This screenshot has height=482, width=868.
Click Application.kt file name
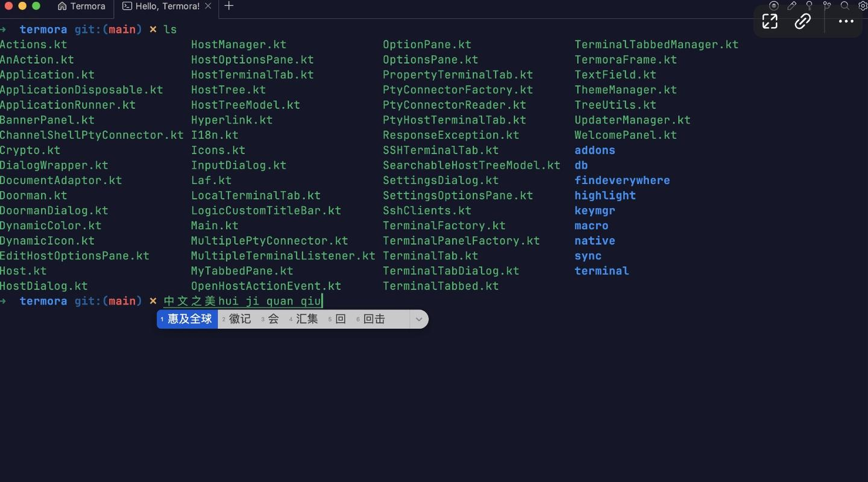point(48,75)
